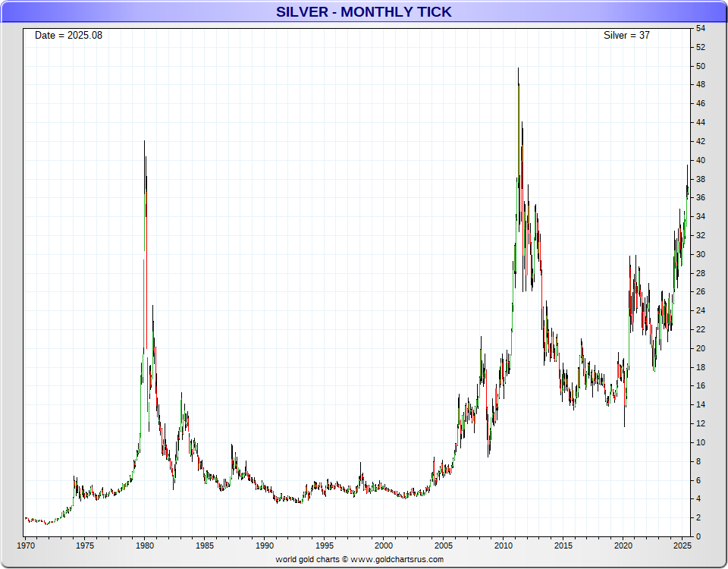Click the 14 price axis label

pos(701,404)
